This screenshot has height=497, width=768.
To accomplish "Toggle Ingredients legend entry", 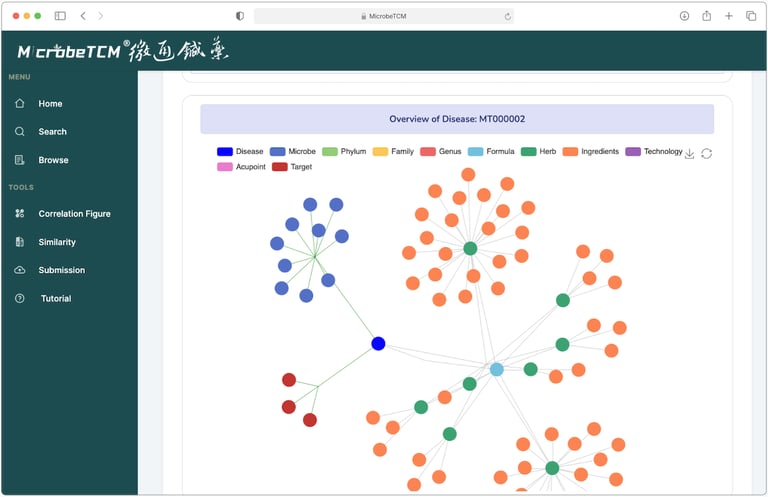I will (591, 152).
